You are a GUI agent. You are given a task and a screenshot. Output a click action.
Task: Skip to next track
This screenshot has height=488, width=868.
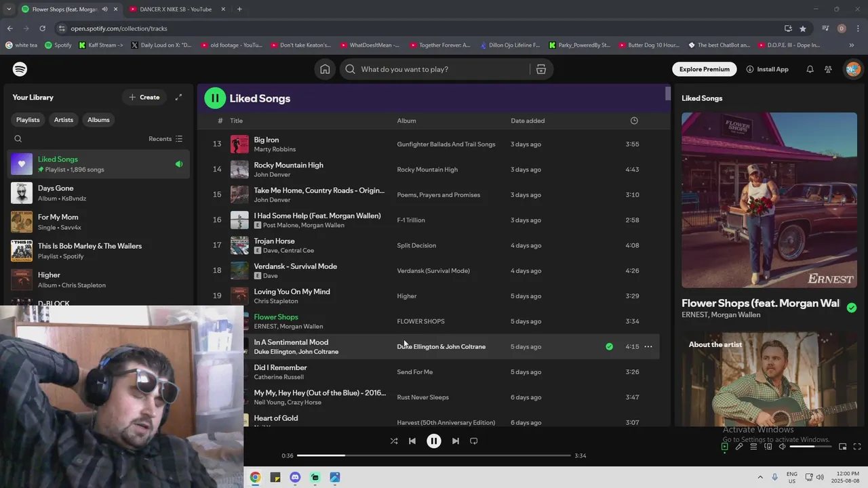point(456,441)
